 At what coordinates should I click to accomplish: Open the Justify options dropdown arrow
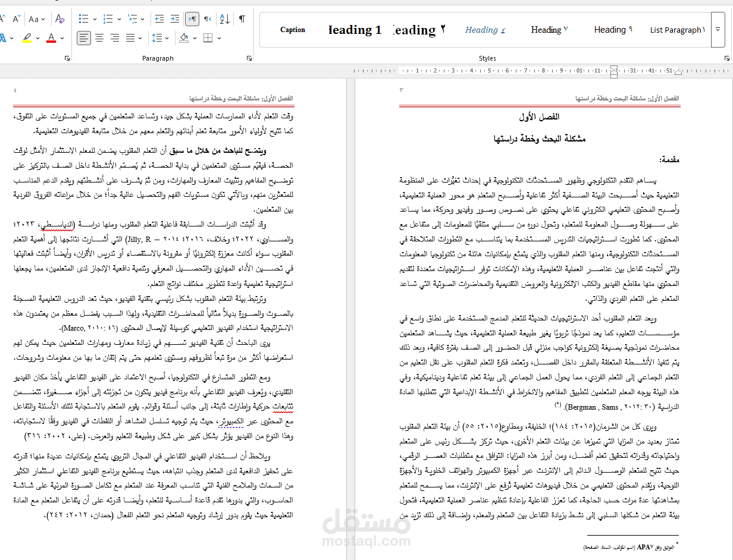pos(139,38)
